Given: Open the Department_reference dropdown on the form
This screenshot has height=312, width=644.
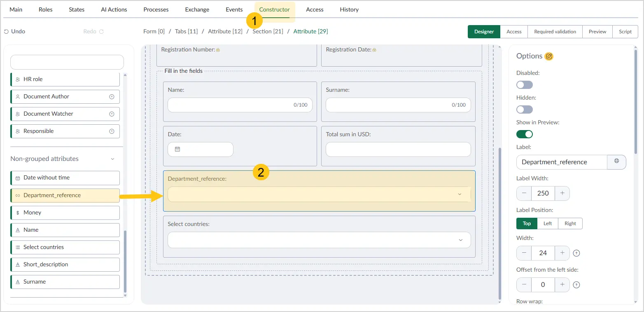Looking at the screenshot, I should (319, 194).
